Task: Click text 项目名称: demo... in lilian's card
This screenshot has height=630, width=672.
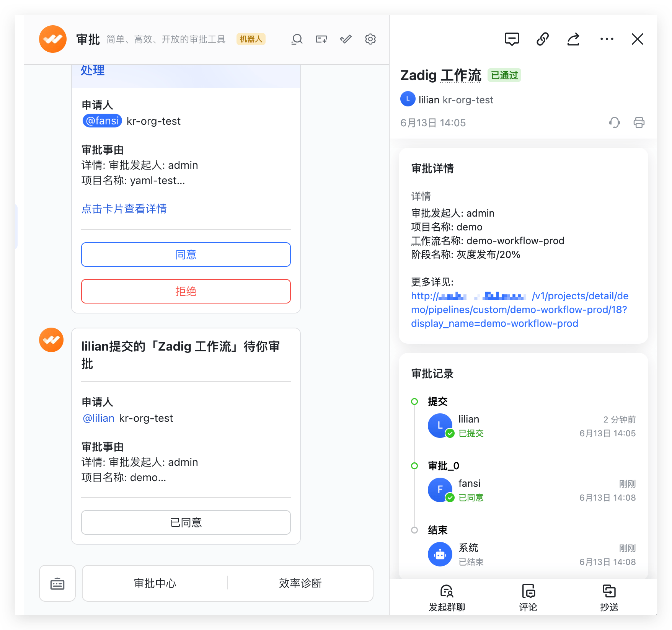Action: tap(124, 477)
